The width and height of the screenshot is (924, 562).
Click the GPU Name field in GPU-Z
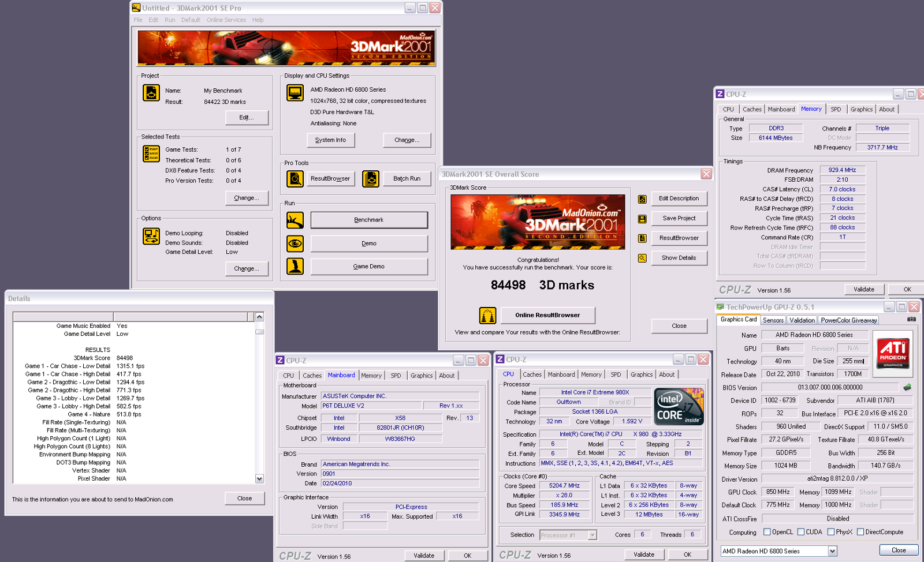coord(814,335)
